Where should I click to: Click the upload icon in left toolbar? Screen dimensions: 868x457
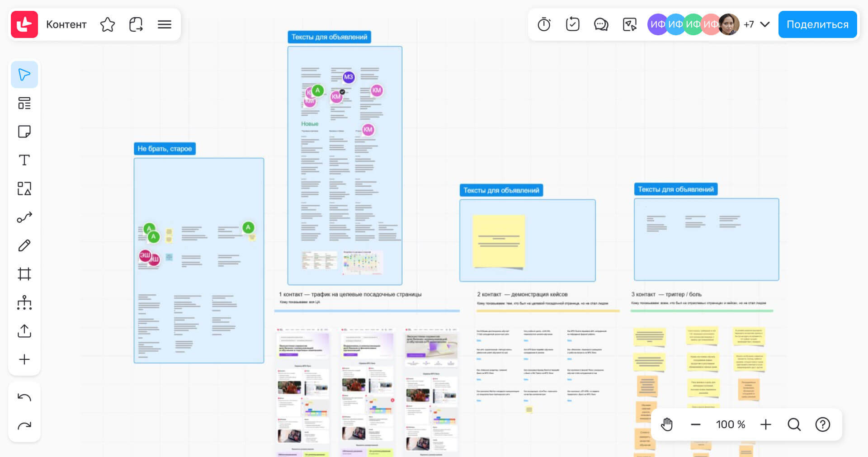click(x=24, y=331)
